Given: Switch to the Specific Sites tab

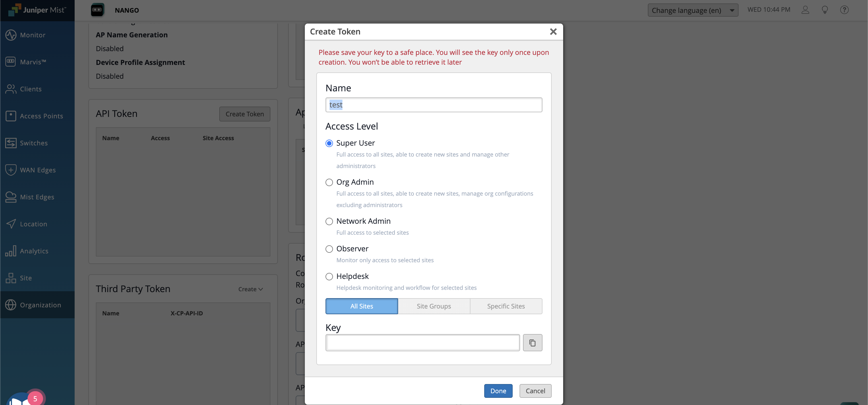Looking at the screenshot, I should [x=506, y=306].
